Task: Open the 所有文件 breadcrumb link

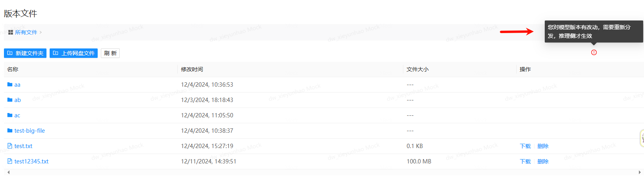Action: 26,32
